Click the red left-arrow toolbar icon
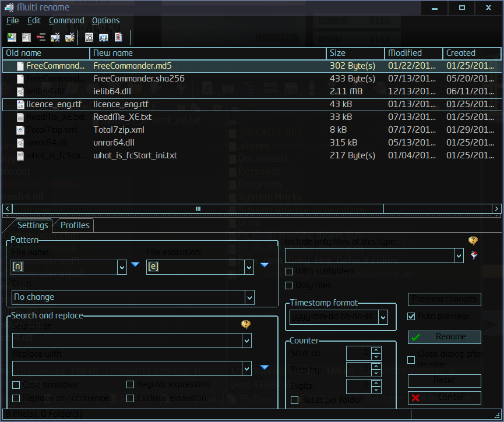The width and height of the screenshot is (504, 422). coord(41,37)
